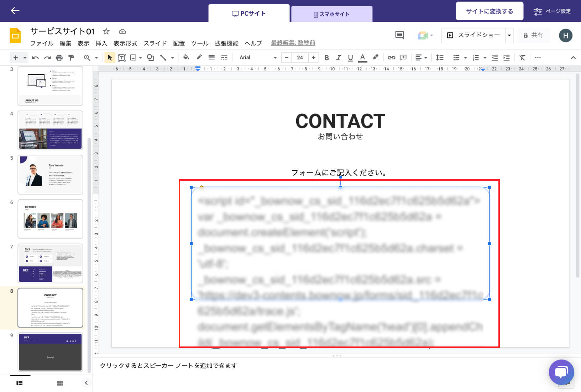Toggle bold formatting
Screen dimensions: 581x392
[x=326, y=58]
